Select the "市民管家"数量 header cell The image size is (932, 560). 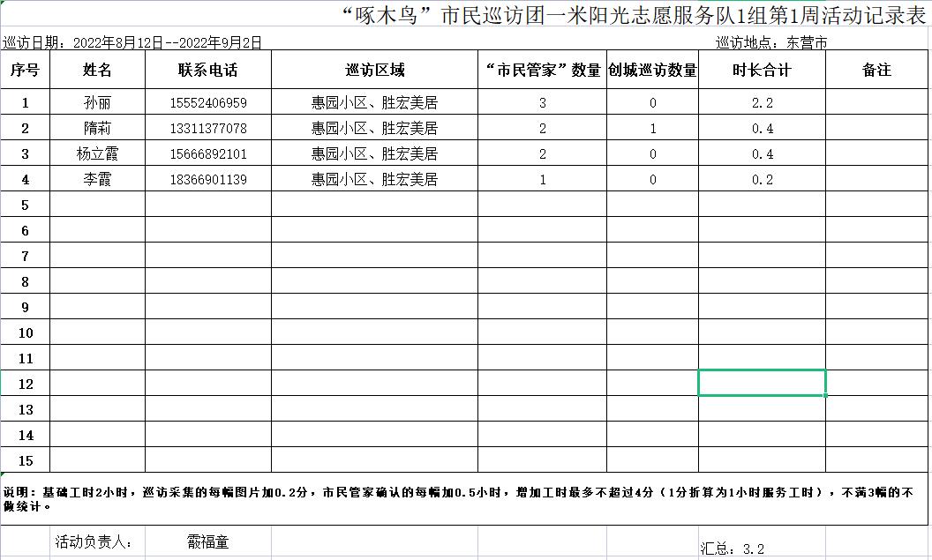coord(542,70)
